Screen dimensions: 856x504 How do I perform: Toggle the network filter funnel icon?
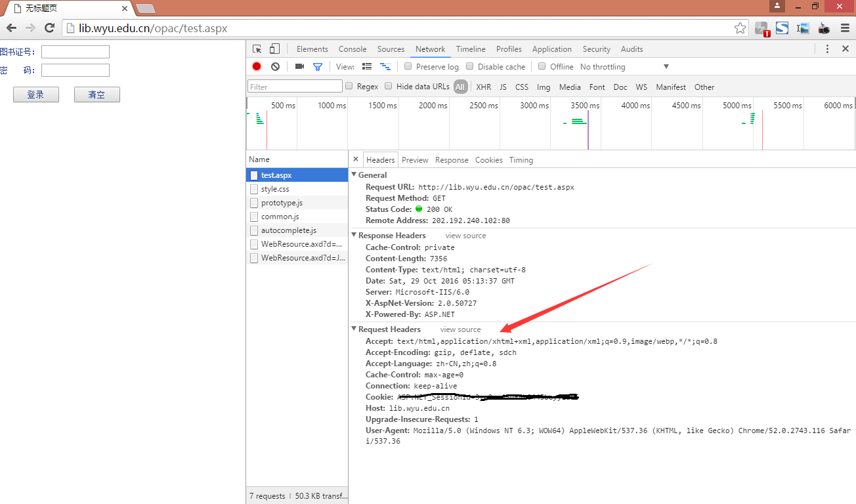(318, 66)
